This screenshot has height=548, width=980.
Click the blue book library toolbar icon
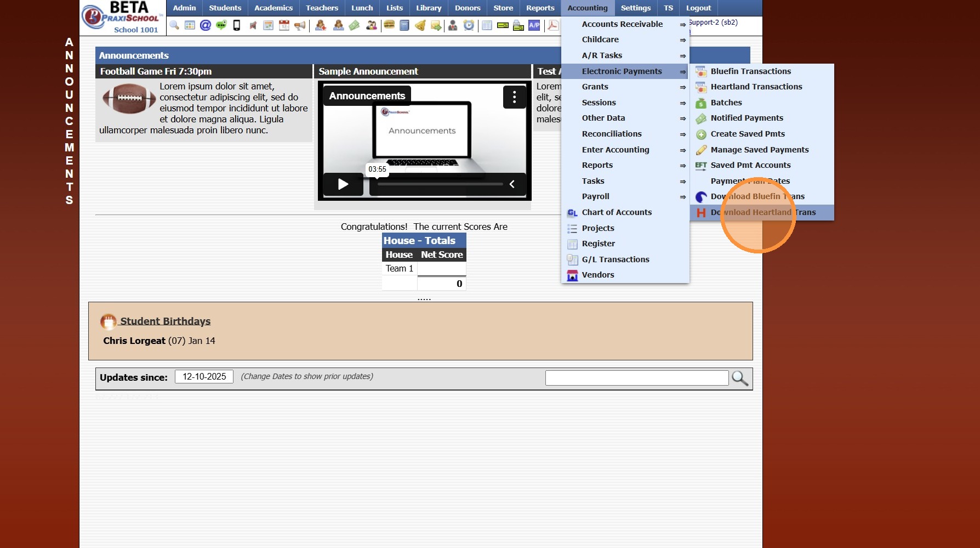coord(404,25)
